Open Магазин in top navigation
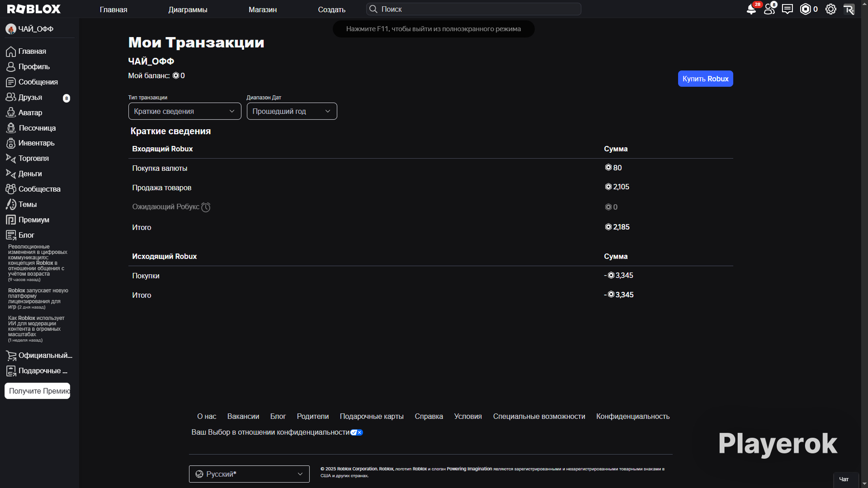 (263, 10)
